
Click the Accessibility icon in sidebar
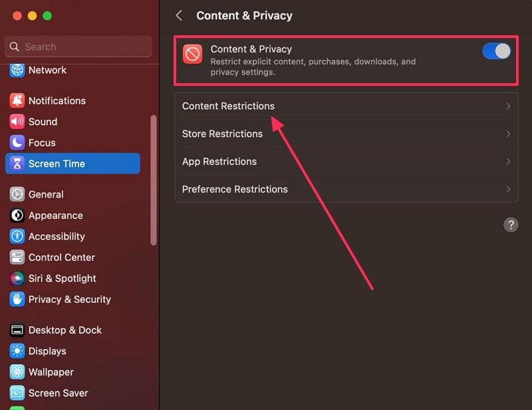tap(17, 236)
